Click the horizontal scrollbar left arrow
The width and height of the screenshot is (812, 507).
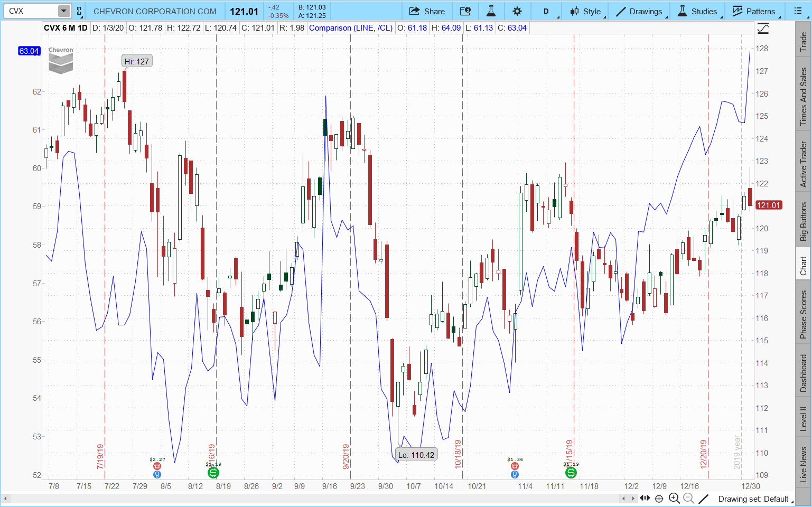tap(6, 499)
